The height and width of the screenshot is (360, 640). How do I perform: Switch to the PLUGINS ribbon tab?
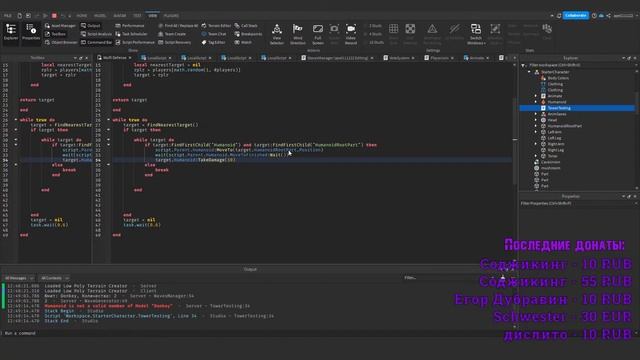click(x=171, y=16)
